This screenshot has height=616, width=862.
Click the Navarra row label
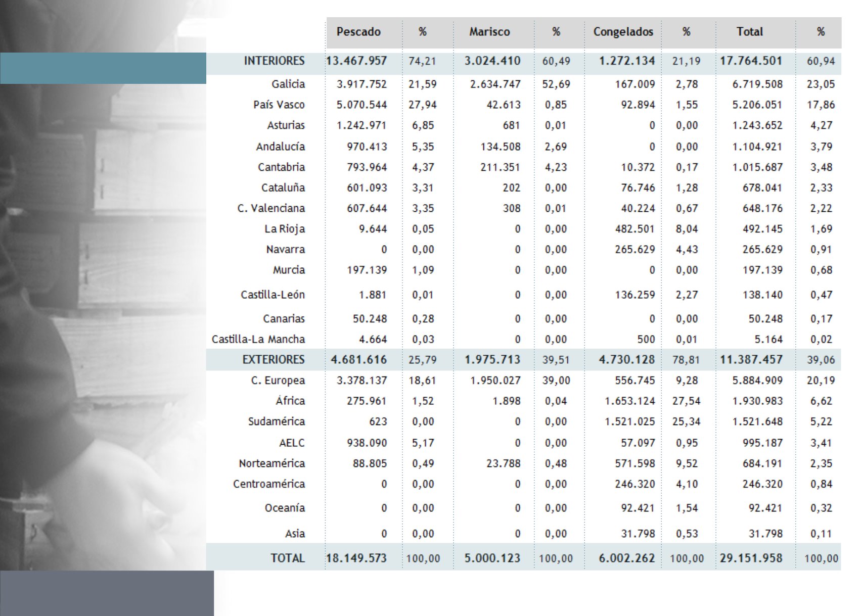(286, 249)
